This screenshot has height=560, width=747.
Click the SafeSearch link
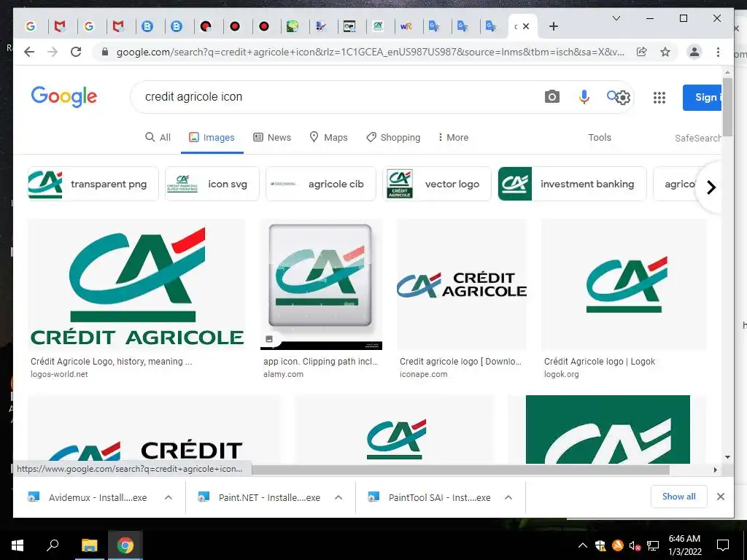click(698, 138)
